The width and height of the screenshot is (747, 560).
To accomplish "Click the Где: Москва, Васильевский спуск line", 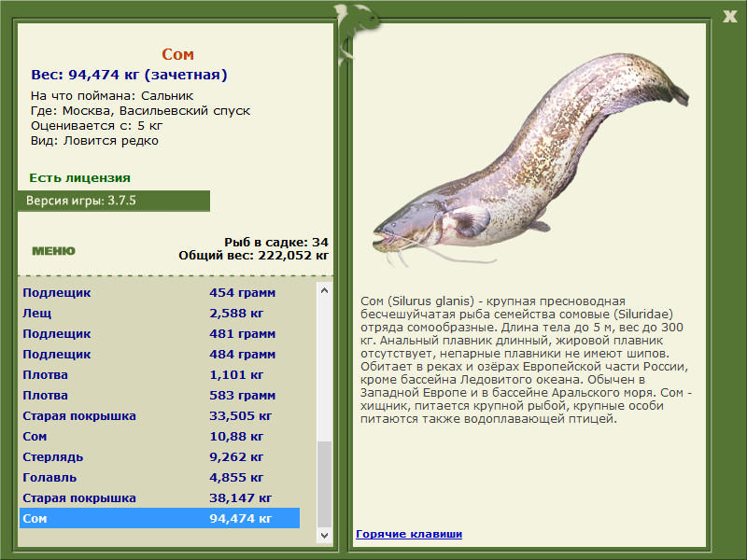I will 141,110.
